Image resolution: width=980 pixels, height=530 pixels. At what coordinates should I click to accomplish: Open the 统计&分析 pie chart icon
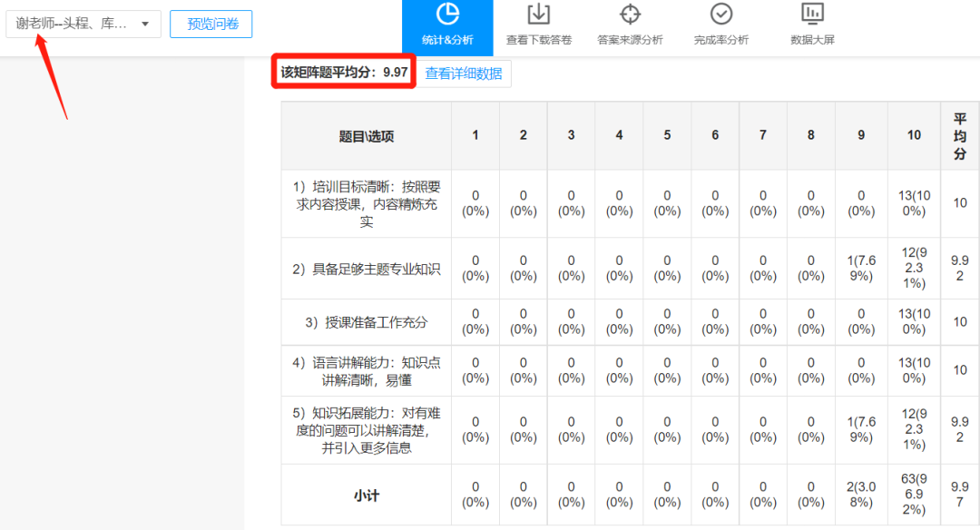447,14
